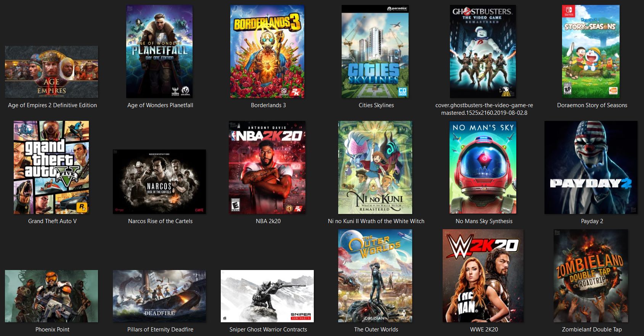Viewport: 644px width, 336px height.
Task: Click the 'Pillars of Eternity Deadfire' file name
Action: click(161, 330)
